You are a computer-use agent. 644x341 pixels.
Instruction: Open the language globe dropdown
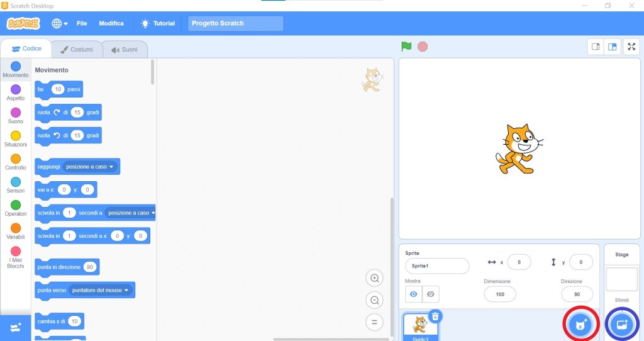[x=60, y=23]
